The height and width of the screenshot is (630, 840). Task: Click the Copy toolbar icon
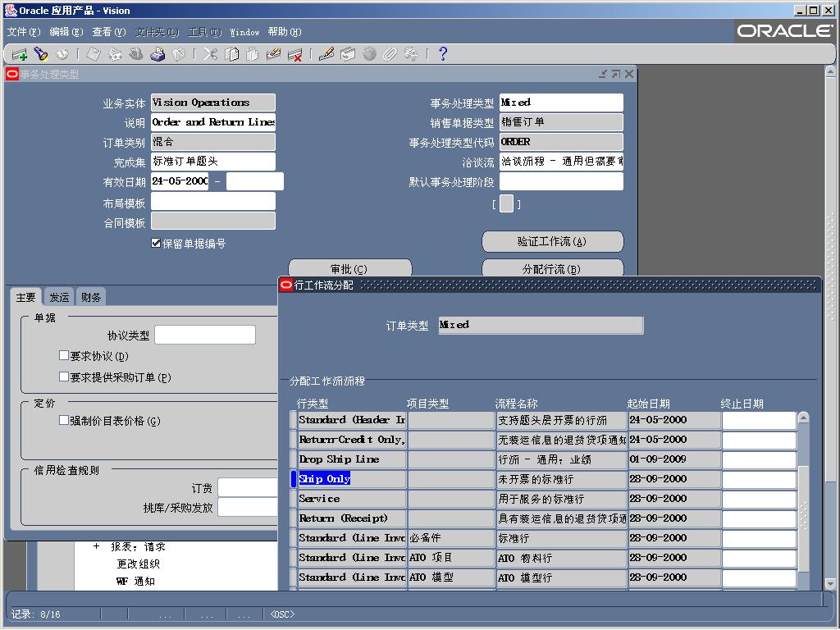coord(231,54)
